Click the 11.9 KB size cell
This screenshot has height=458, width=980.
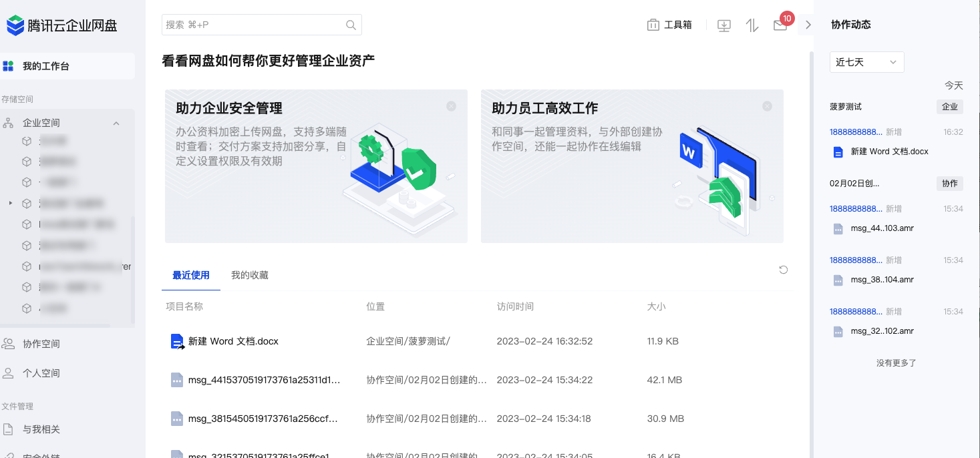(663, 341)
